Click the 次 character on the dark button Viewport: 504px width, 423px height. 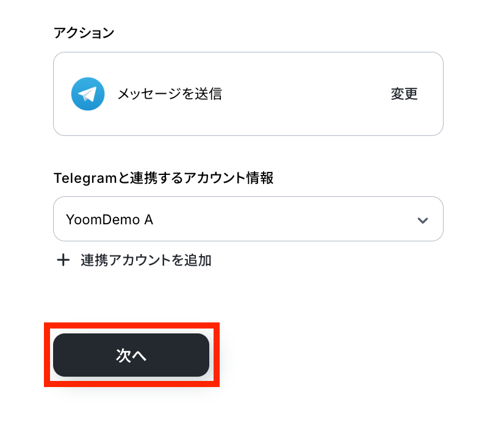pos(123,356)
